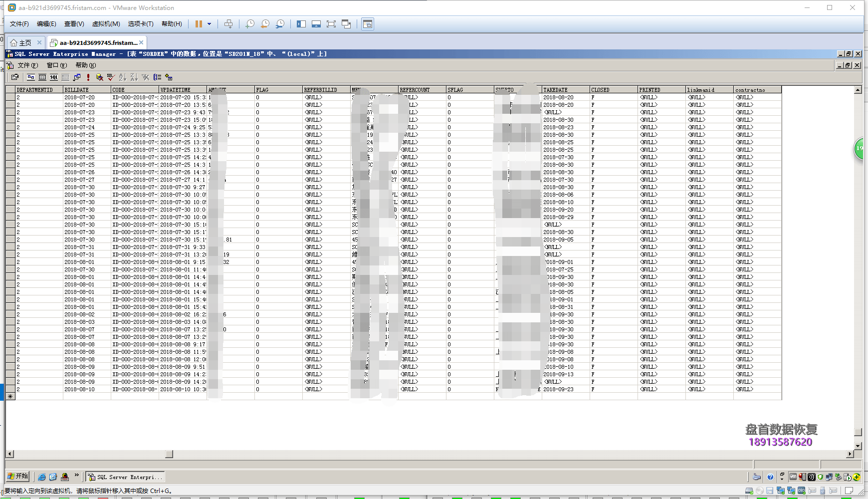
Task: Select the new-row asterisk row selector
Action: (10, 397)
